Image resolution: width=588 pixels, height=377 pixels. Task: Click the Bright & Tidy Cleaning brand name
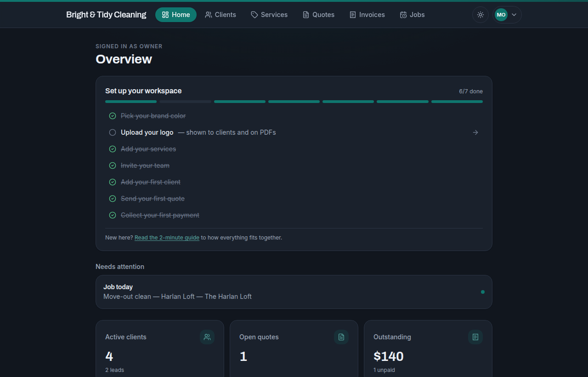pos(106,15)
